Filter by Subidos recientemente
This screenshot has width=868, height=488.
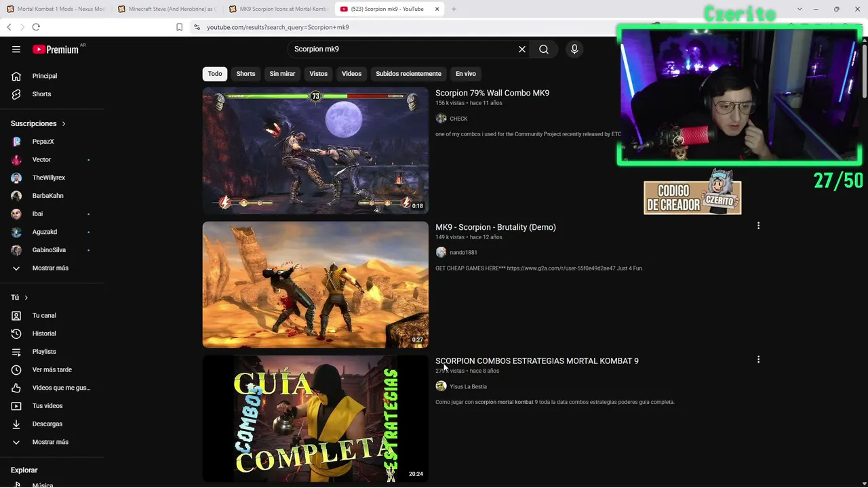[x=408, y=74]
